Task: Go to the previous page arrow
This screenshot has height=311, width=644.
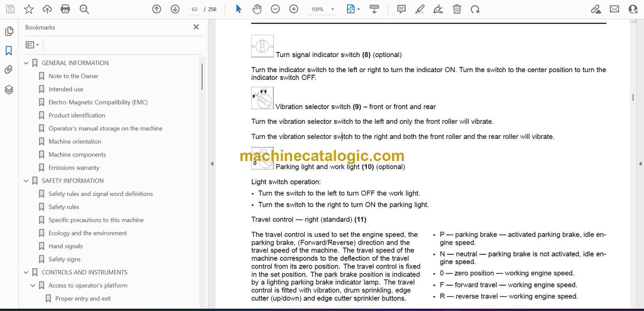Action: 157,9
